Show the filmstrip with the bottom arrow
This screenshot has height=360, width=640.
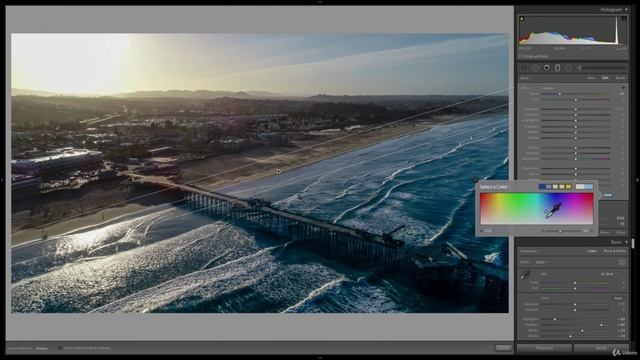pyautogui.click(x=320, y=358)
